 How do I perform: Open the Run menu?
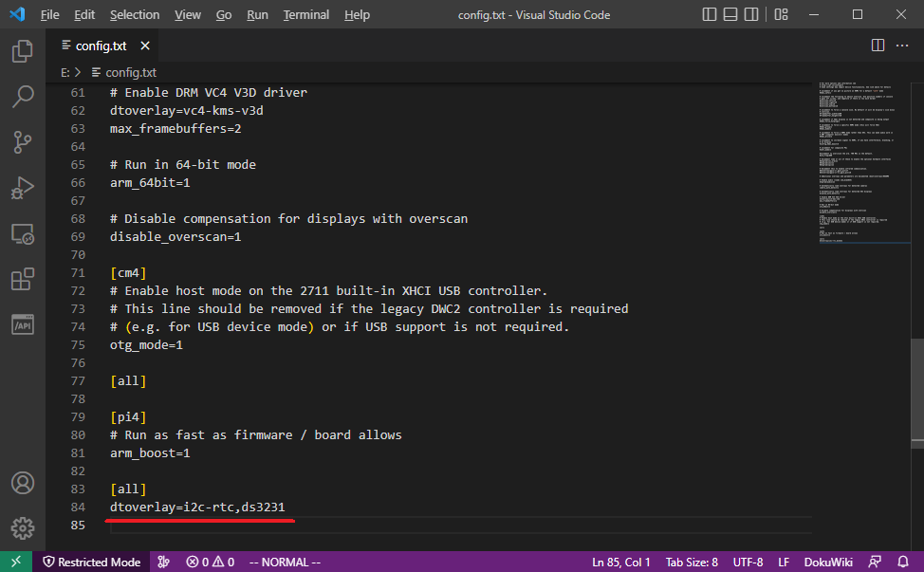click(257, 15)
